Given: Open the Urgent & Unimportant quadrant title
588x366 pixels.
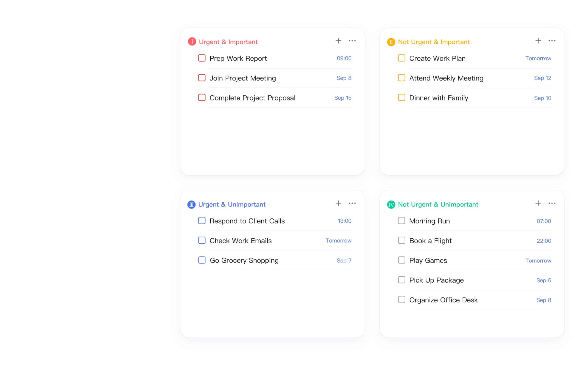Looking at the screenshot, I should click(x=232, y=205).
